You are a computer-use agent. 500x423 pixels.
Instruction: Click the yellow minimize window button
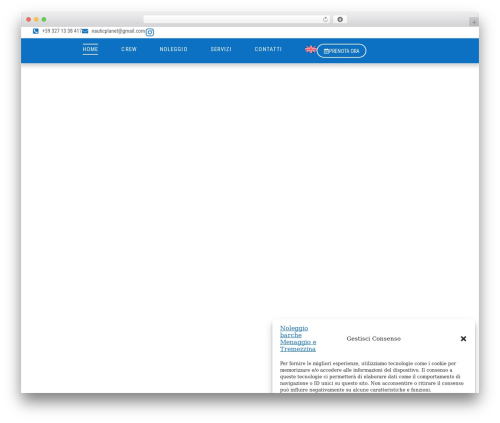click(36, 20)
